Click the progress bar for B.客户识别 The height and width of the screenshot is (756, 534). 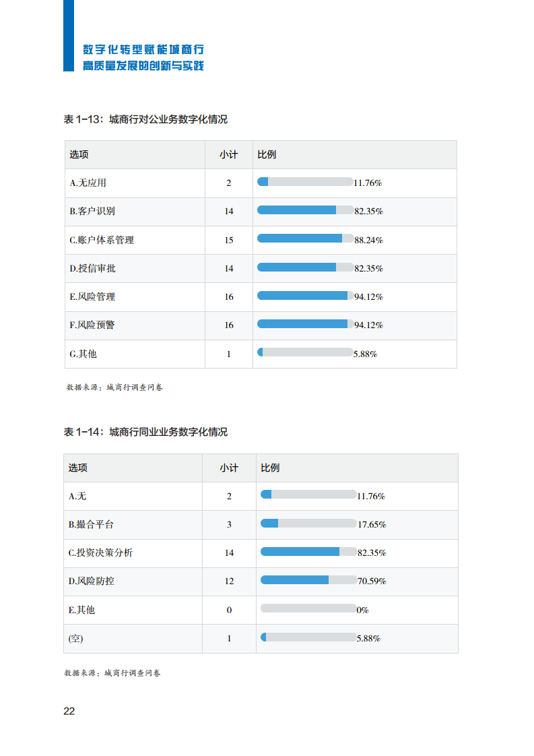tap(305, 210)
